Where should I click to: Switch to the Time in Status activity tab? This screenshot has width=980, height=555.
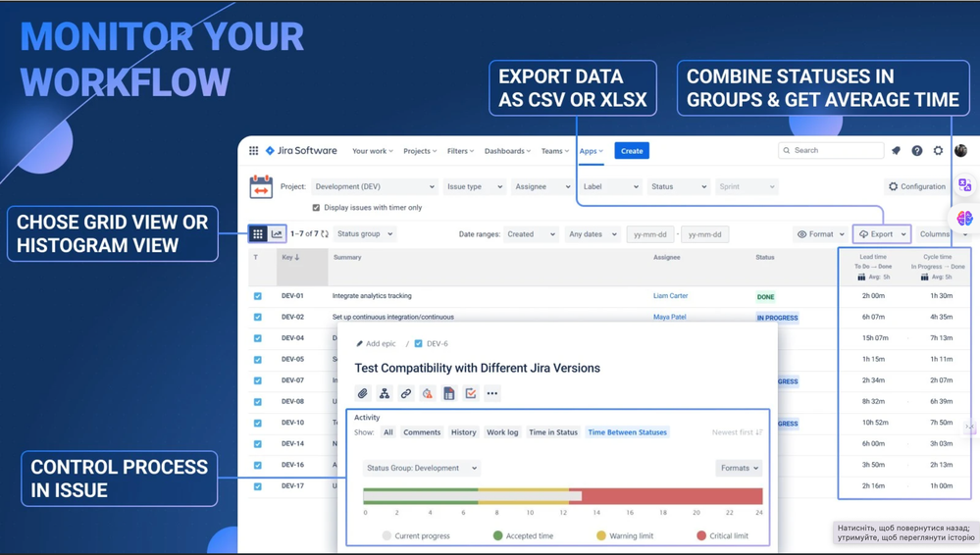pos(553,432)
